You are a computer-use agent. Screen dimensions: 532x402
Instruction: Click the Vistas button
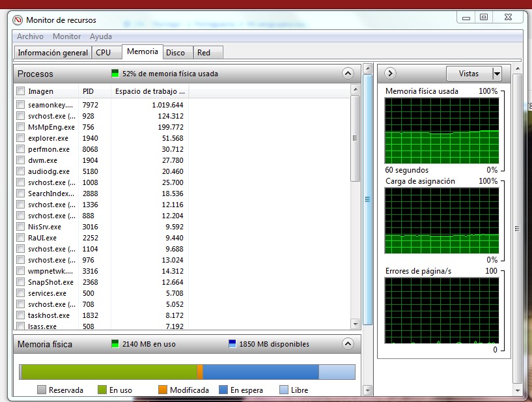click(468, 74)
